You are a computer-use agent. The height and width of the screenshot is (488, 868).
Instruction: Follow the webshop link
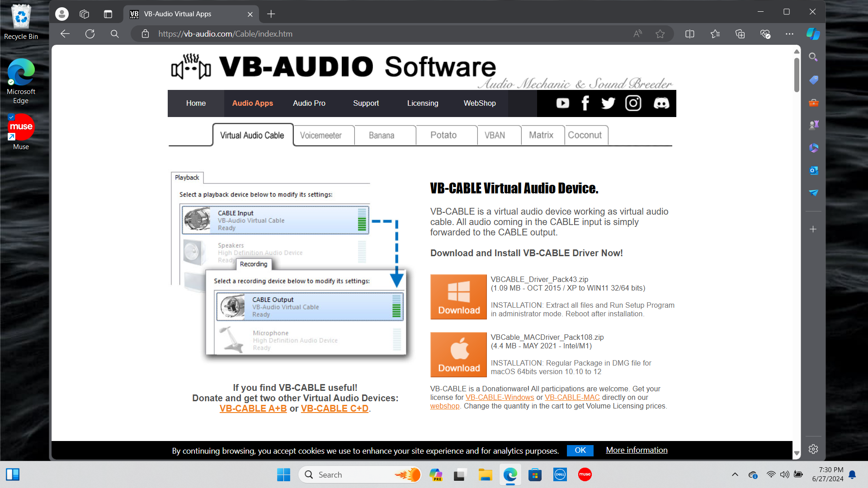click(445, 406)
